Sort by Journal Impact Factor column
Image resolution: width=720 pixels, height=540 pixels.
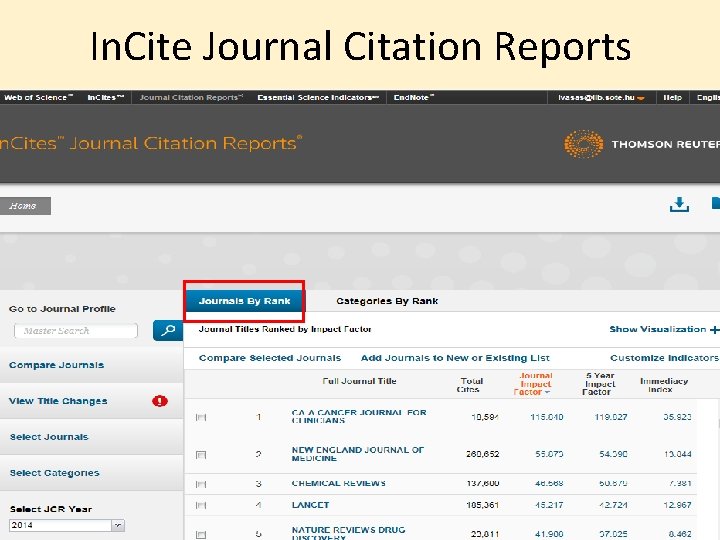533,383
